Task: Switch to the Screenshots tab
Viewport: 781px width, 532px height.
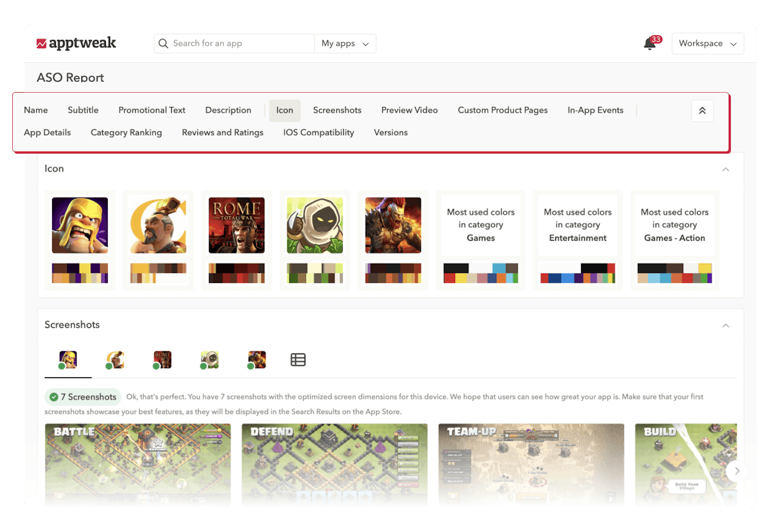Action: tap(337, 110)
